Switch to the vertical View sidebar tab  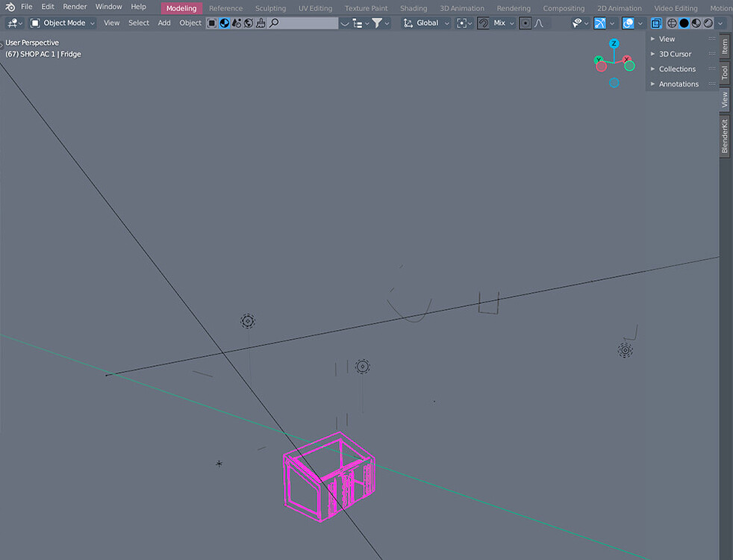click(725, 99)
